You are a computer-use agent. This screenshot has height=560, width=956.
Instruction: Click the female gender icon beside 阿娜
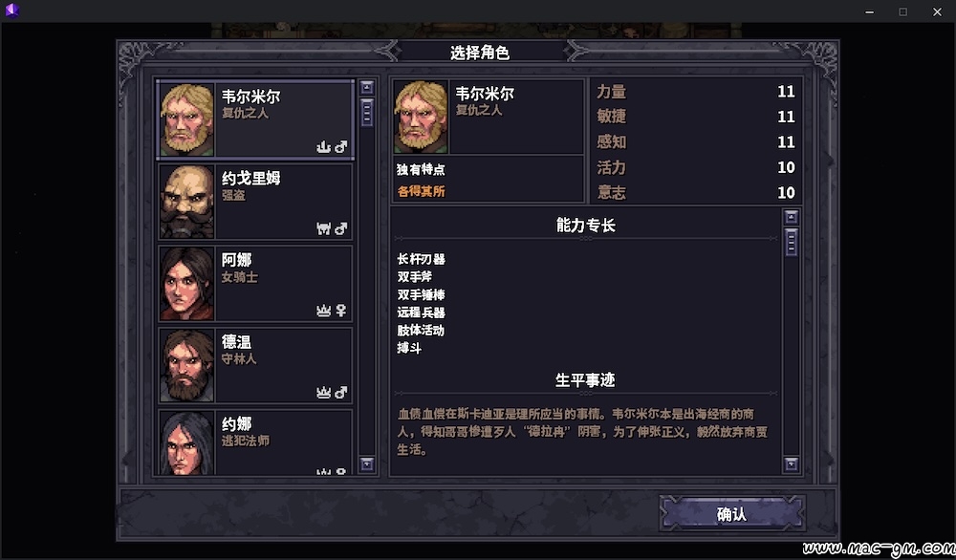pyautogui.click(x=341, y=311)
